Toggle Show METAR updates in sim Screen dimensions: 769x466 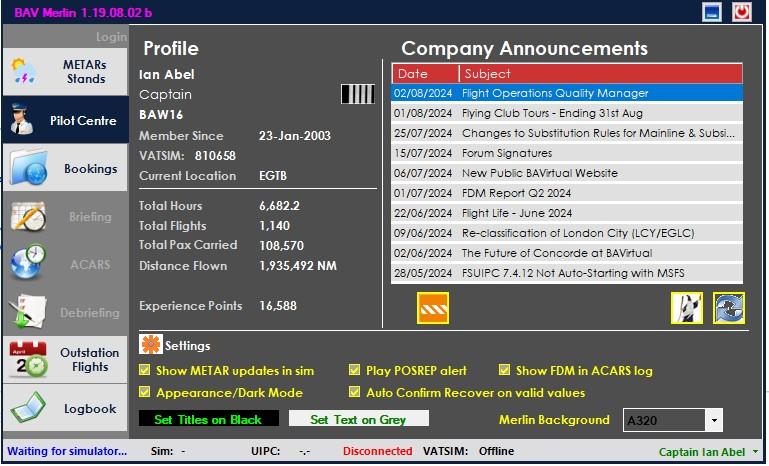145,370
